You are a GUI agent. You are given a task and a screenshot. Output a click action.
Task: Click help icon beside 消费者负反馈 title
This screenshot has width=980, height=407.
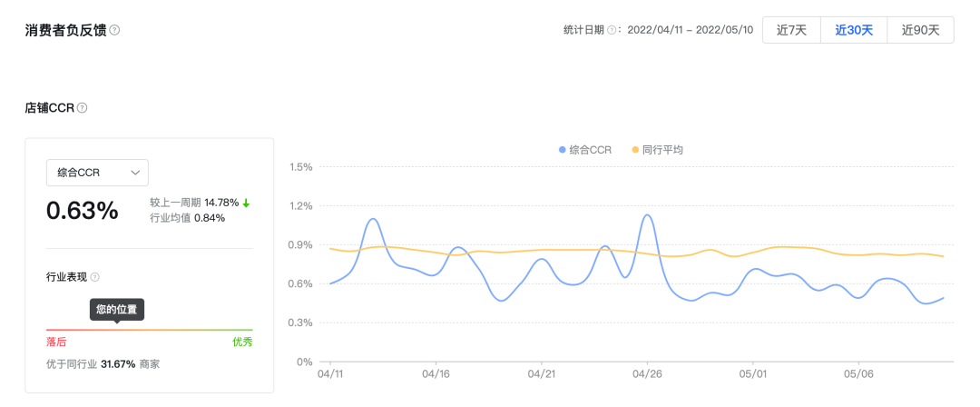tap(114, 30)
